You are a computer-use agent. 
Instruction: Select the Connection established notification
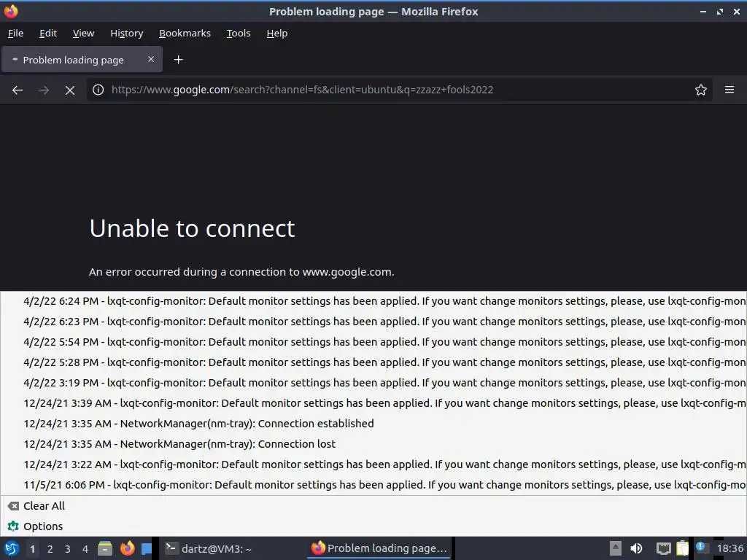[373, 424]
